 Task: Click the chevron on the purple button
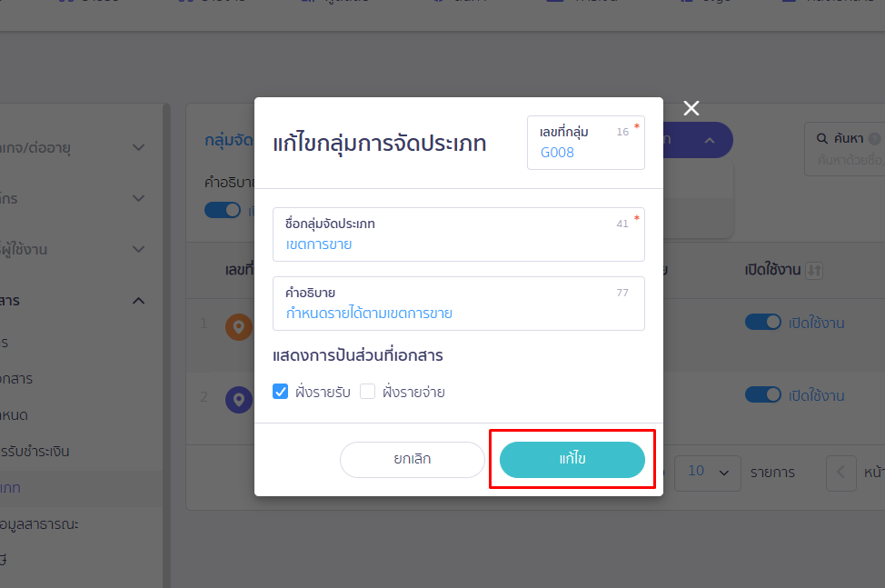[x=710, y=140]
